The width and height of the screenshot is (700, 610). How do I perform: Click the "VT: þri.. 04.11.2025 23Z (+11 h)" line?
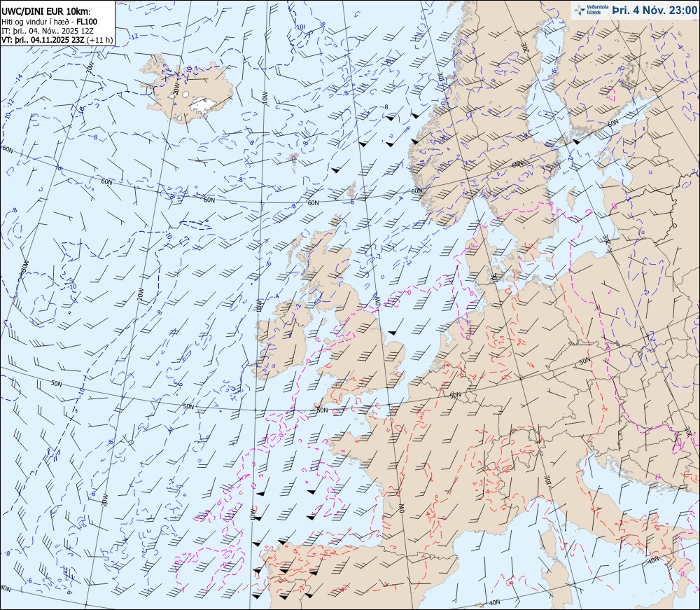pos(57,40)
